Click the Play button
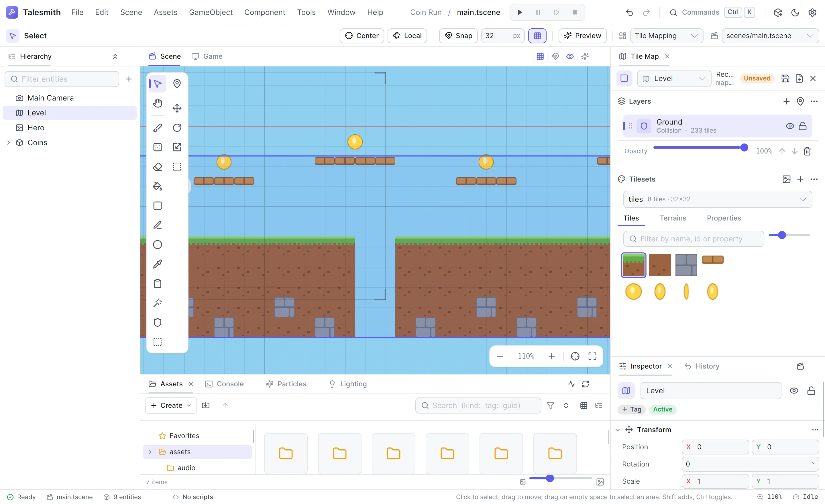Image resolution: width=825 pixels, height=504 pixels. point(520,12)
